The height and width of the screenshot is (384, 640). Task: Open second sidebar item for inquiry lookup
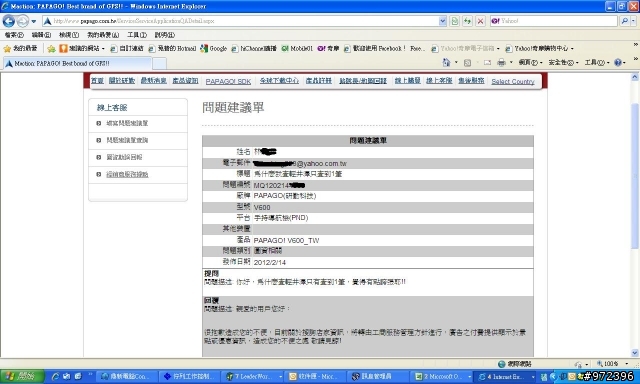point(127,140)
